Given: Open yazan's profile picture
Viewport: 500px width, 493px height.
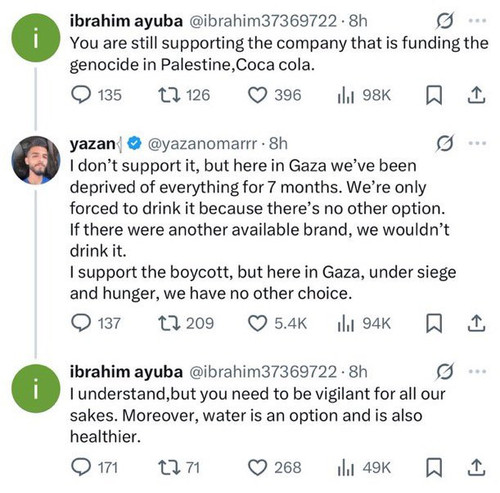Looking at the screenshot, I should click(36, 160).
